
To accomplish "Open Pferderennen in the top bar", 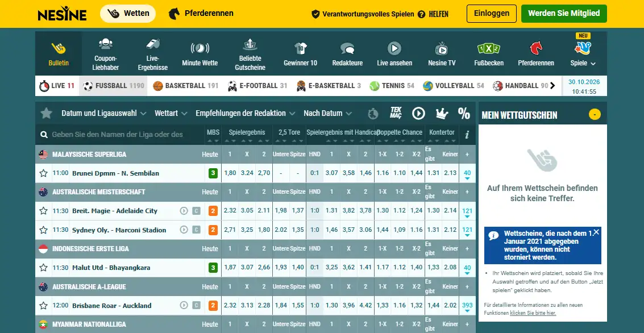I will (x=201, y=14).
